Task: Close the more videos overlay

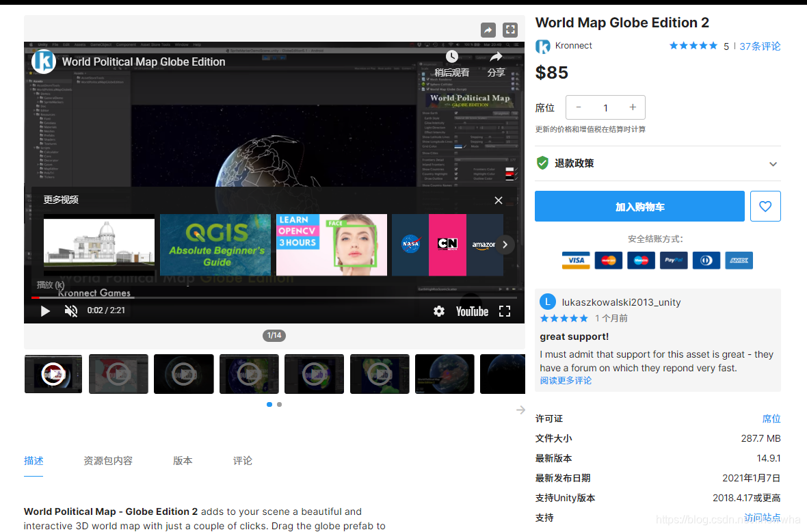Action: 498,200
